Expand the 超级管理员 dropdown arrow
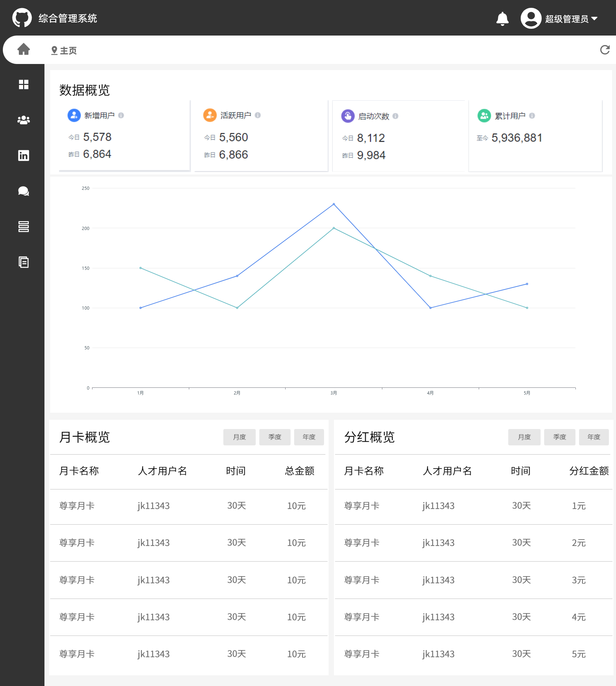 coord(594,18)
